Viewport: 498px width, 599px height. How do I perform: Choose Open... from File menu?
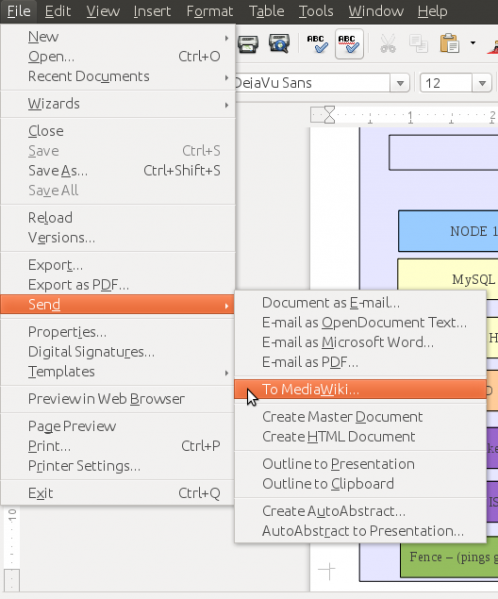tap(118, 57)
